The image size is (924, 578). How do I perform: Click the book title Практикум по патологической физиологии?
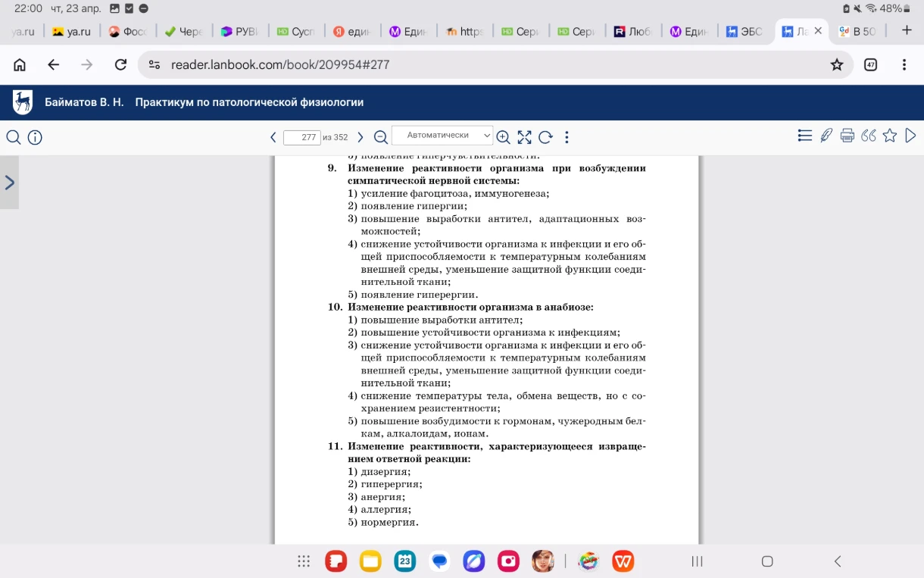pos(249,102)
